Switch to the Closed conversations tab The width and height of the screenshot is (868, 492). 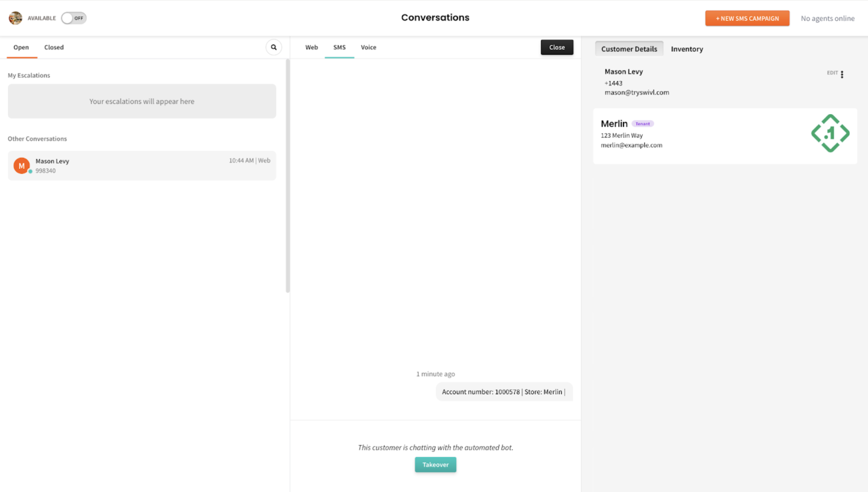[x=54, y=47]
